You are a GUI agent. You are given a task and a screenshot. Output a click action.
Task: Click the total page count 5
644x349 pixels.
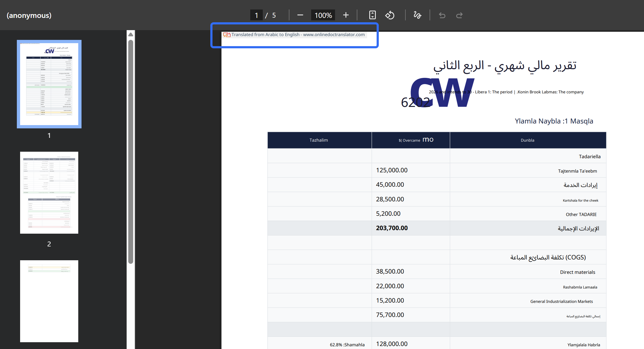coord(274,15)
